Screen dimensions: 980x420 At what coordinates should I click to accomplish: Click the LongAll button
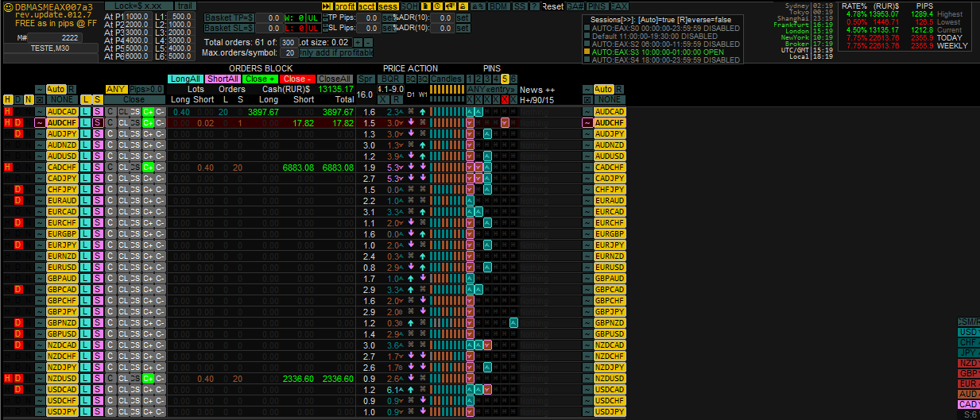click(184, 79)
